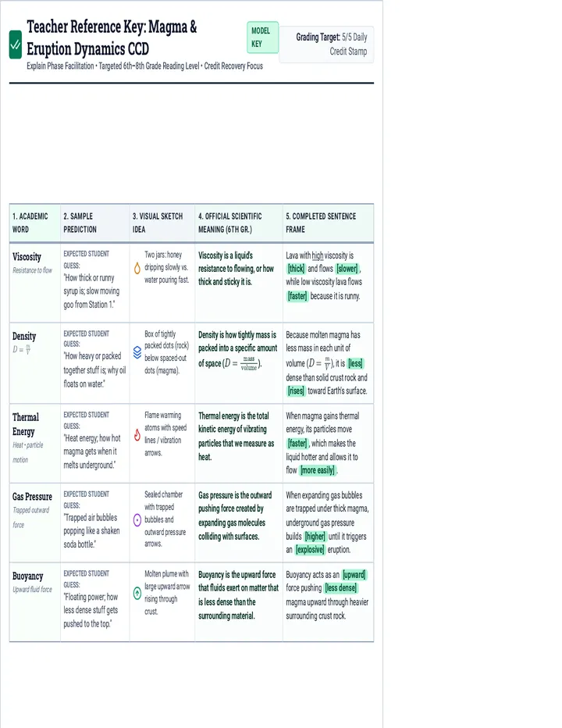The width and height of the screenshot is (562, 728).
Task: Click the flame icon in the Thermal Energy row
Action: tap(137, 434)
